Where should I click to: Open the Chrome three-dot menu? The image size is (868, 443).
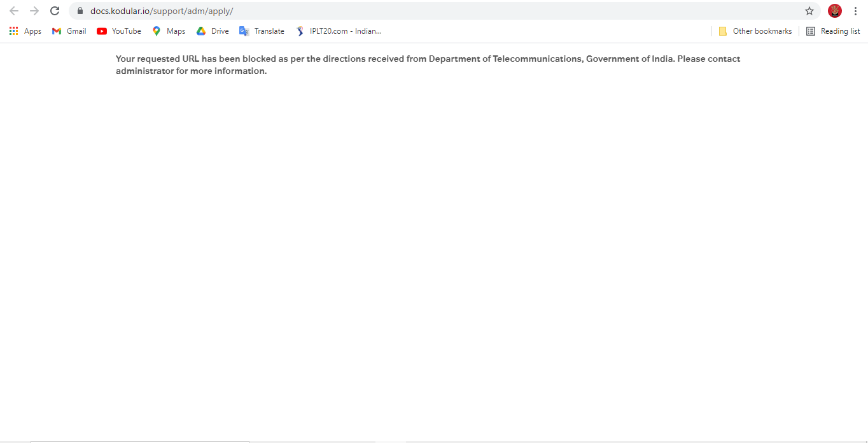[855, 11]
